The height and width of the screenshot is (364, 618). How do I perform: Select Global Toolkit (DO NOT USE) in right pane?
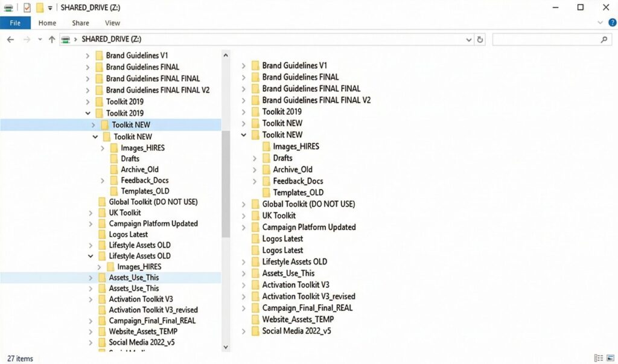click(x=308, y=204)
